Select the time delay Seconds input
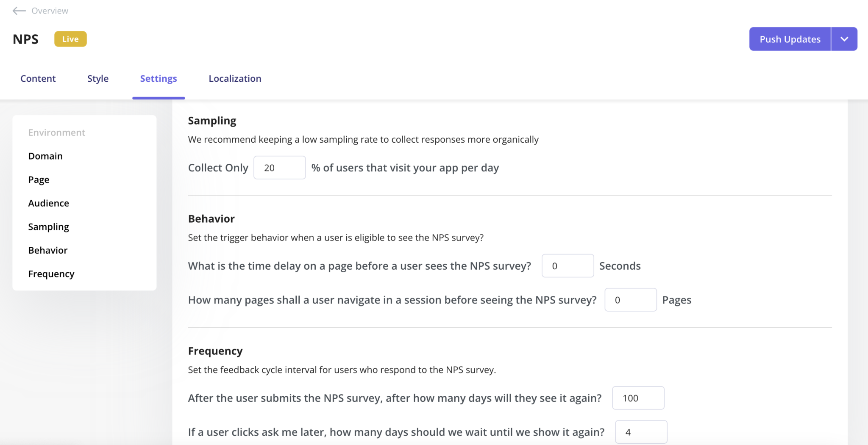The width and height of the screenshot is (868, 445). [568, 265]
